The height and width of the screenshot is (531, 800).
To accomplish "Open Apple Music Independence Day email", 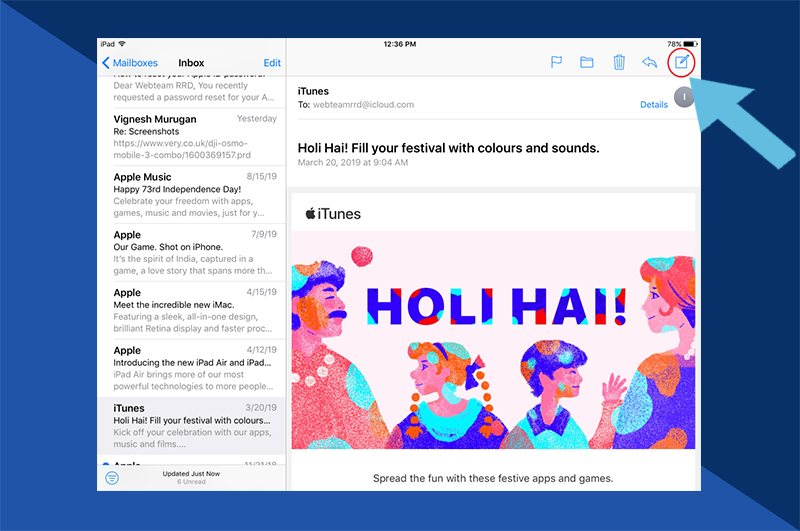I will click(x=192, y=195).
